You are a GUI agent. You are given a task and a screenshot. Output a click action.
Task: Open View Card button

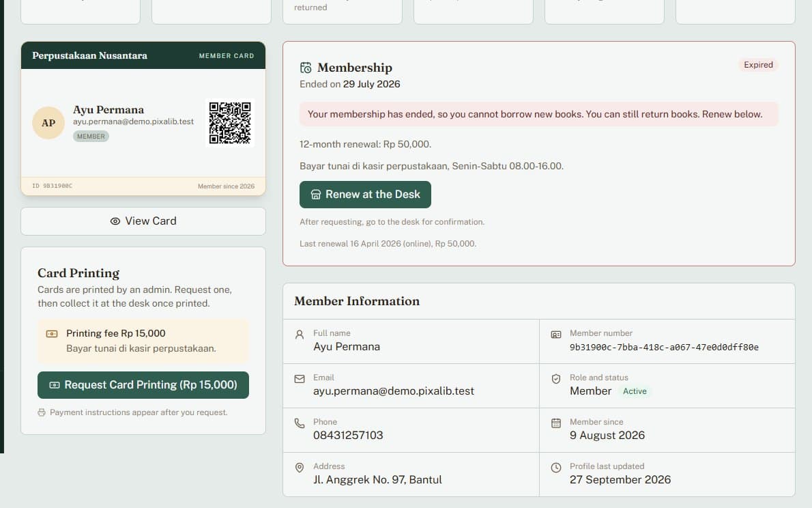(143, 221)
